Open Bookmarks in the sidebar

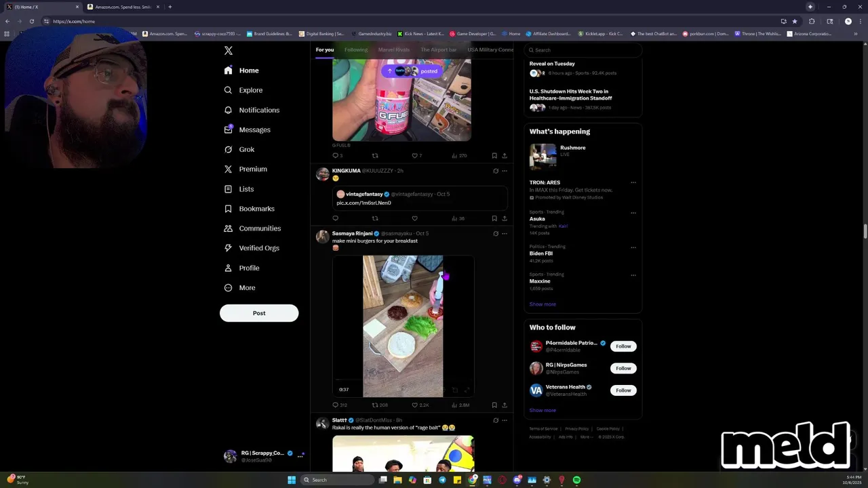(x=249, y=209)
